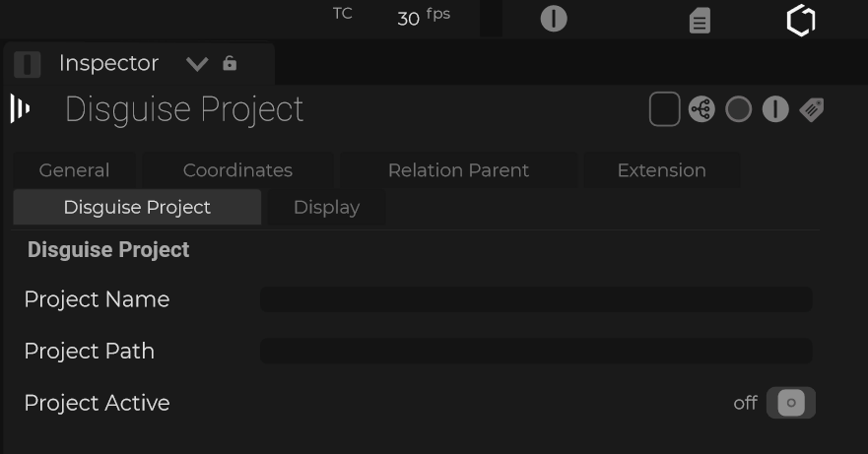Click the Project Name input field

(x=536, y=299)
